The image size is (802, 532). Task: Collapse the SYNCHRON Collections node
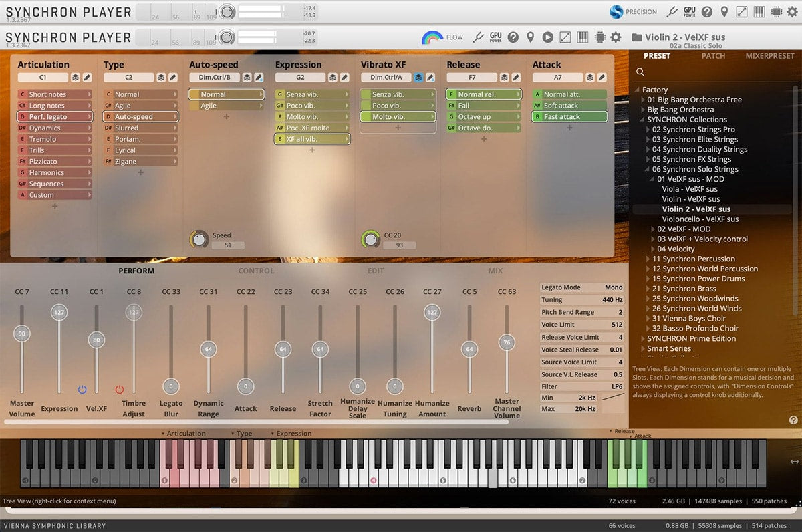click(x=643, y=120)
